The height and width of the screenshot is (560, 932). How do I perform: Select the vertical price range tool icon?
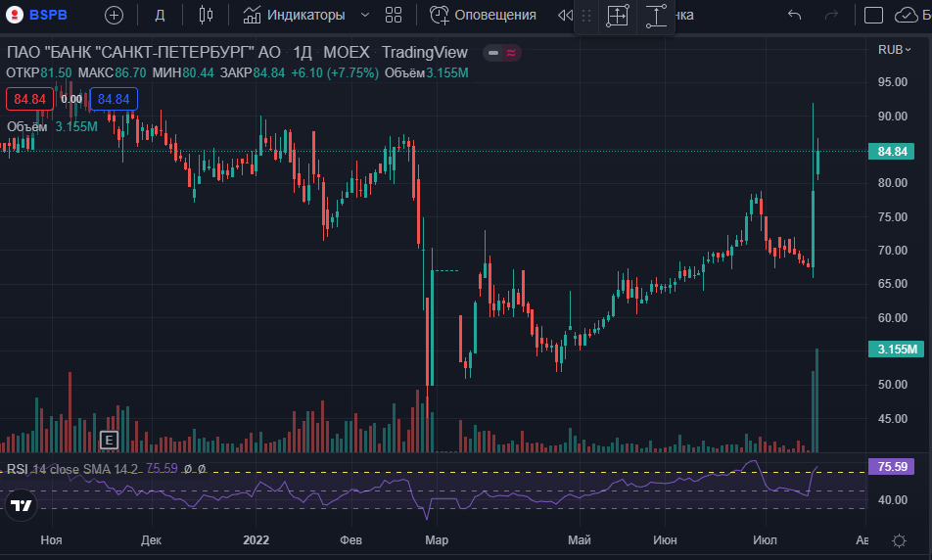(x=656, y=16)
